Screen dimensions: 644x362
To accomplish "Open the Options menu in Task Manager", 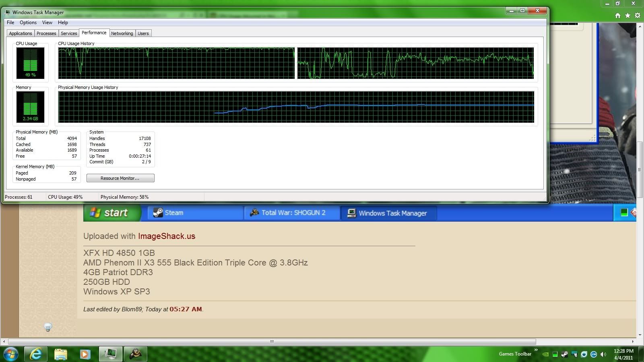I will point(28,23).
